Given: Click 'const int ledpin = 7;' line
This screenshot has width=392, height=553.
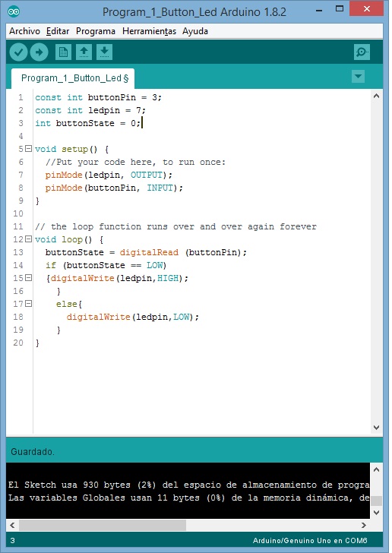Looking at the screenshot, I should (90, 110).
